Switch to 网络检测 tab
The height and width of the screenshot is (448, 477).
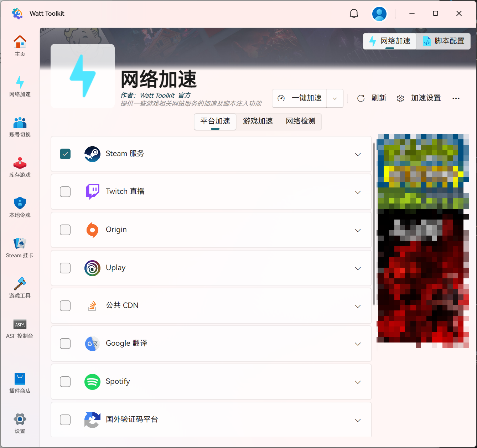pyautogui.click(x=301, y=122)
